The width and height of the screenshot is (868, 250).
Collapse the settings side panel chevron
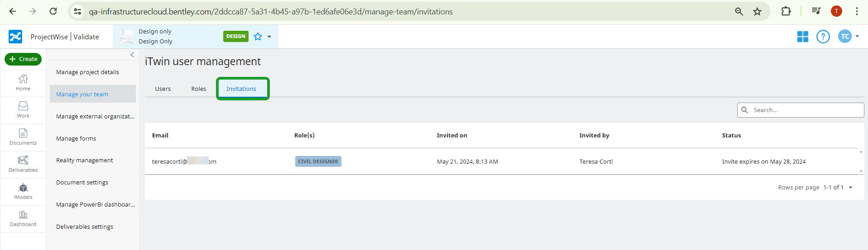132,55
